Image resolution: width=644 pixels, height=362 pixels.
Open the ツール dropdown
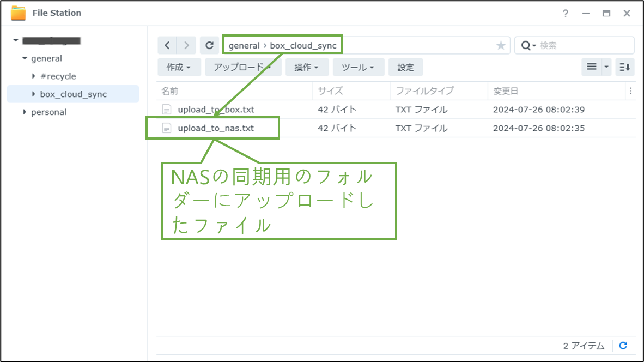click(x=358, y=67)
